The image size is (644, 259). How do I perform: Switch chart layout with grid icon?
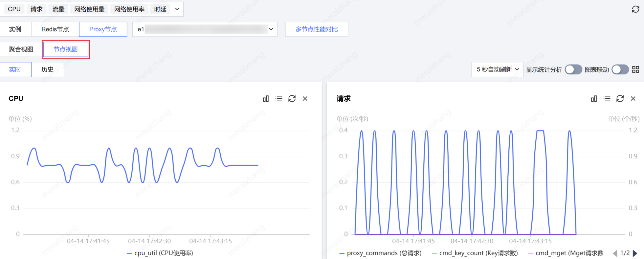coord(635,70)
